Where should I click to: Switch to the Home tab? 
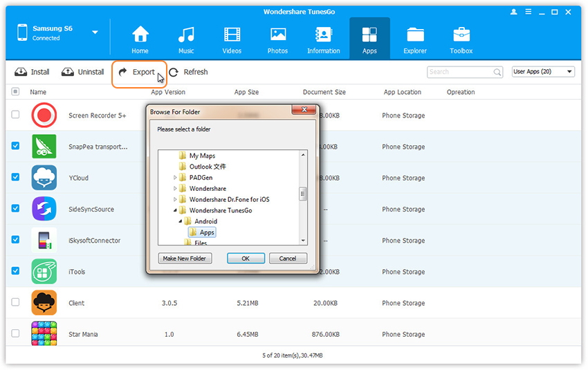pos(140,39)
